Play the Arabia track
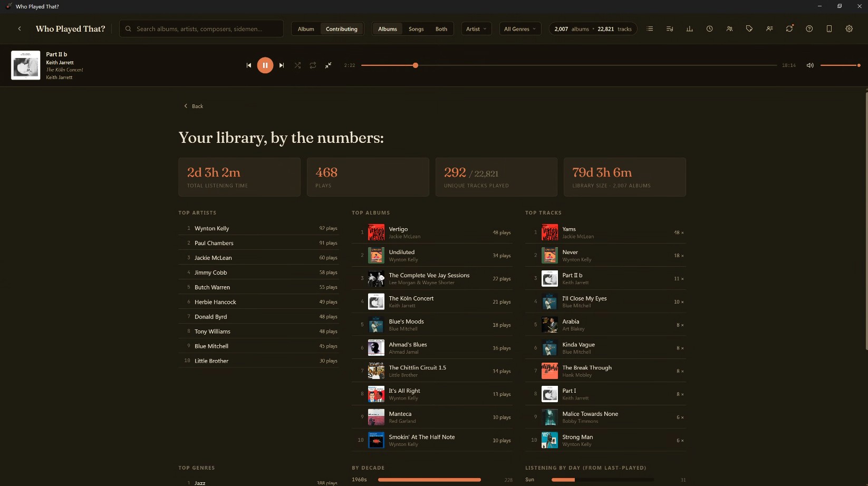This screenshot has height=486, width=868. pos(605,325)
